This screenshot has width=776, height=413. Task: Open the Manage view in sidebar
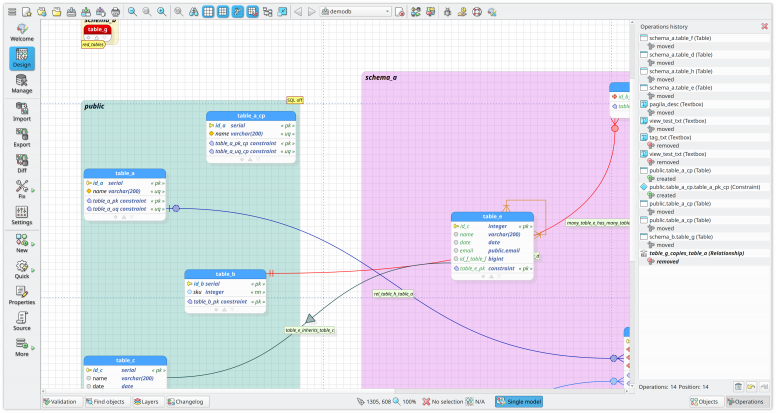point(22,84)
